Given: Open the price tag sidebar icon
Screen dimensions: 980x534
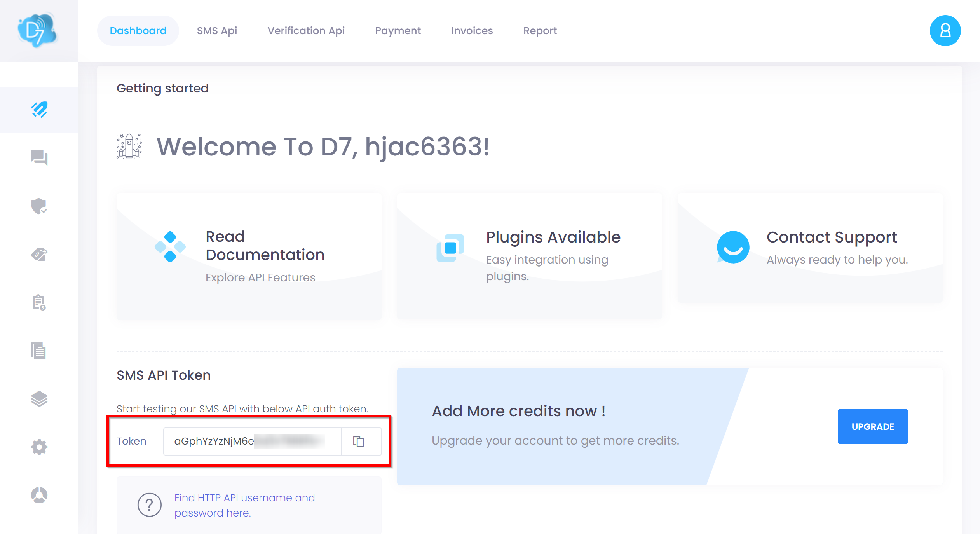Looking at the screenshot, I should coord(39,254).
